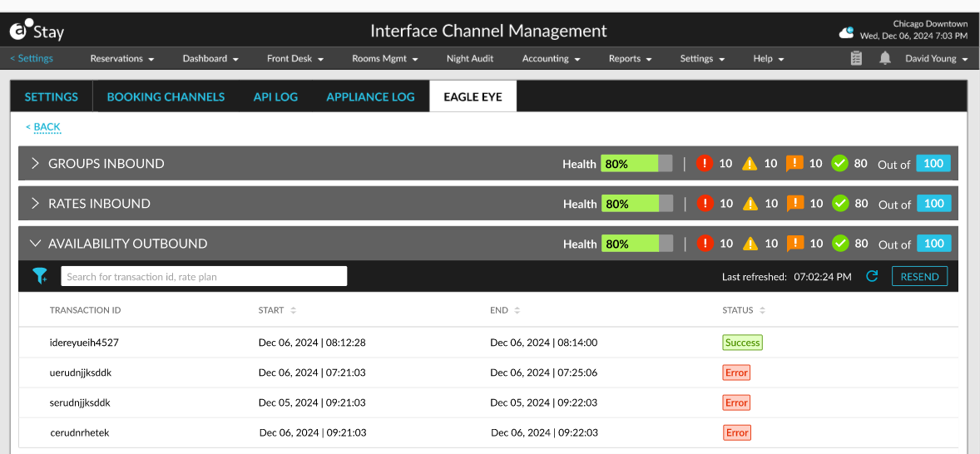Focus the transaction id search field
Viewport: 980px width, 454px height.
(204, 276)
